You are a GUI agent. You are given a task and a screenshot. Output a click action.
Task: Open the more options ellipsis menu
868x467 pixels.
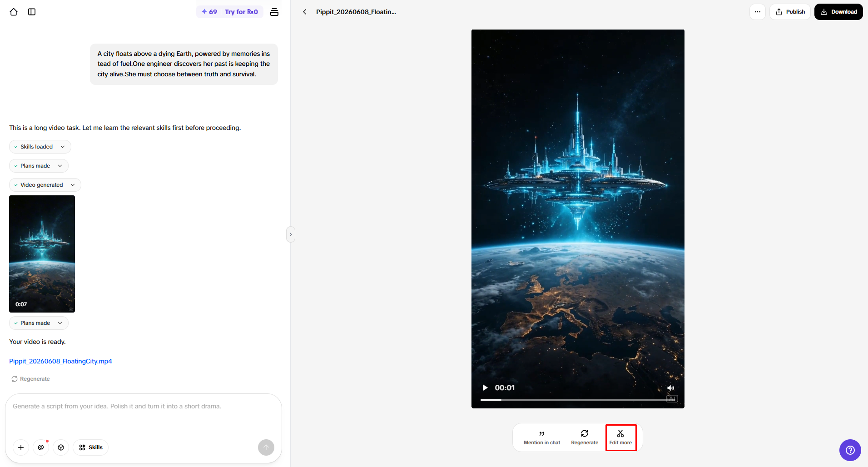click(757, 12)
